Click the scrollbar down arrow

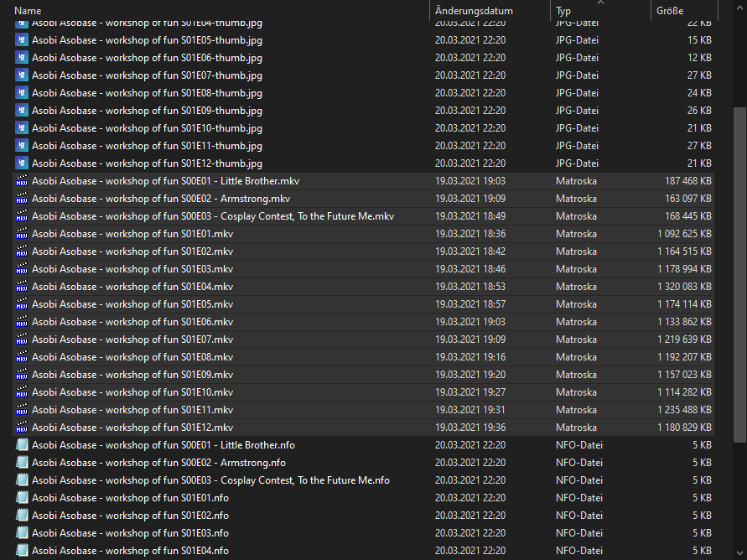[739, 552]
